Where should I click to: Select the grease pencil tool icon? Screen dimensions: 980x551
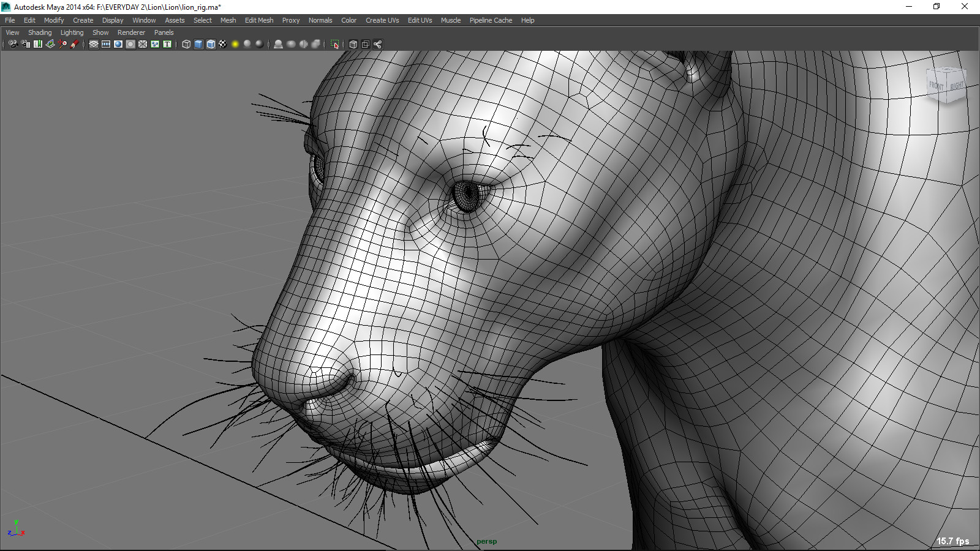(x=75, y=44)
